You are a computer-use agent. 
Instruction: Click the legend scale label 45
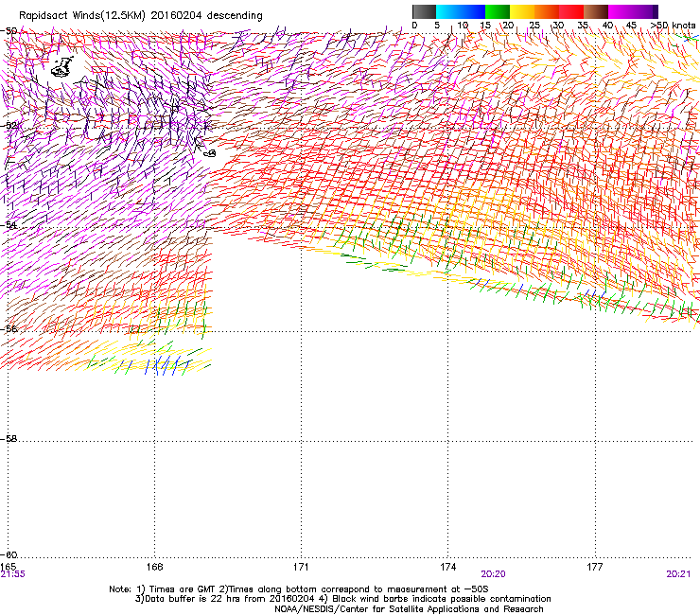(x=631, y=26)
